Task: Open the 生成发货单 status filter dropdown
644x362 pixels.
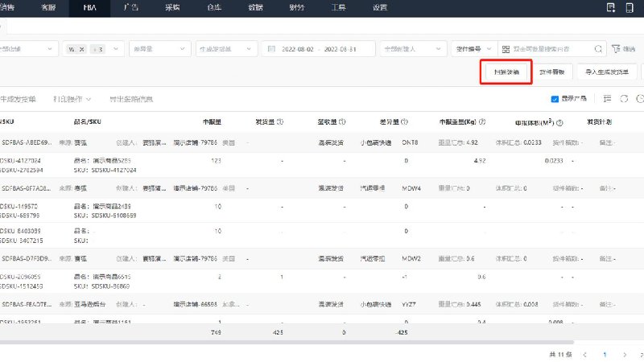Action: tap(226, 49)
